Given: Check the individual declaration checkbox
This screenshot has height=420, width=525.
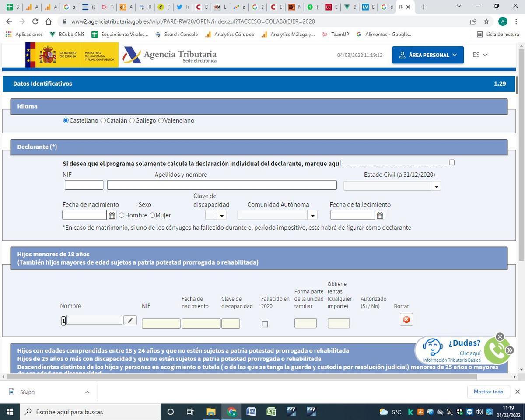Looking at the screenshot, I should tap(451, 162).
